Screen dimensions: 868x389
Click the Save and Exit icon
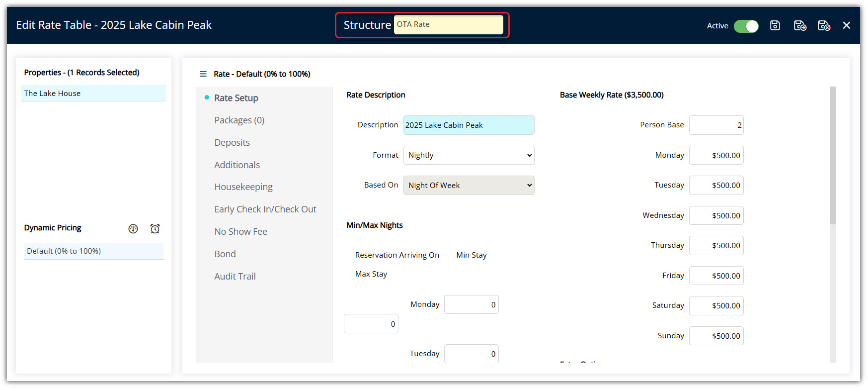pyautogui.click(x=824, y=25)
